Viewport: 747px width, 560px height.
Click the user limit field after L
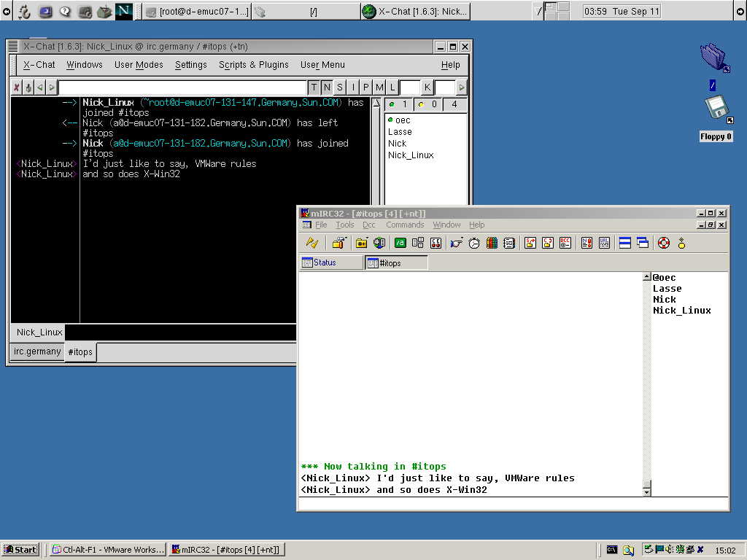(x=410, y=87)
